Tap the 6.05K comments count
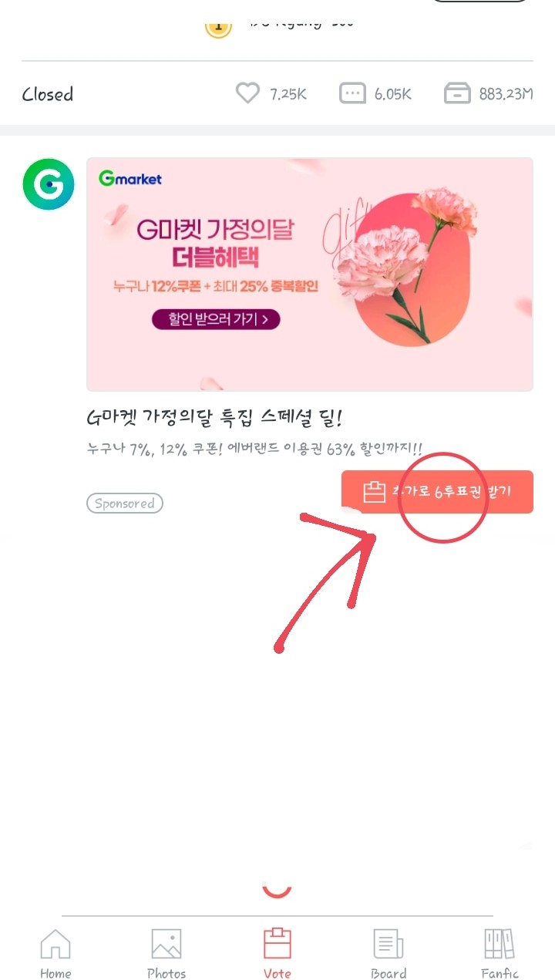The image size is (555, 980). click(393, 94)
